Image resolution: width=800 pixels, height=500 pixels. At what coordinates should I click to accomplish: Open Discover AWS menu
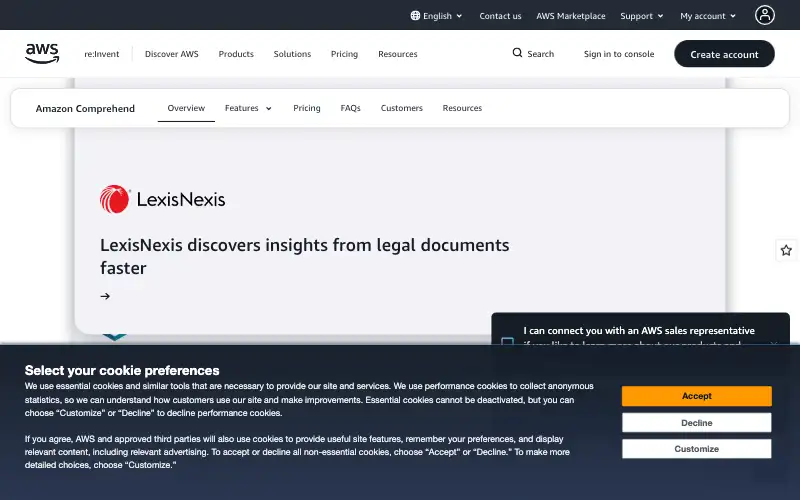point(171,54)
